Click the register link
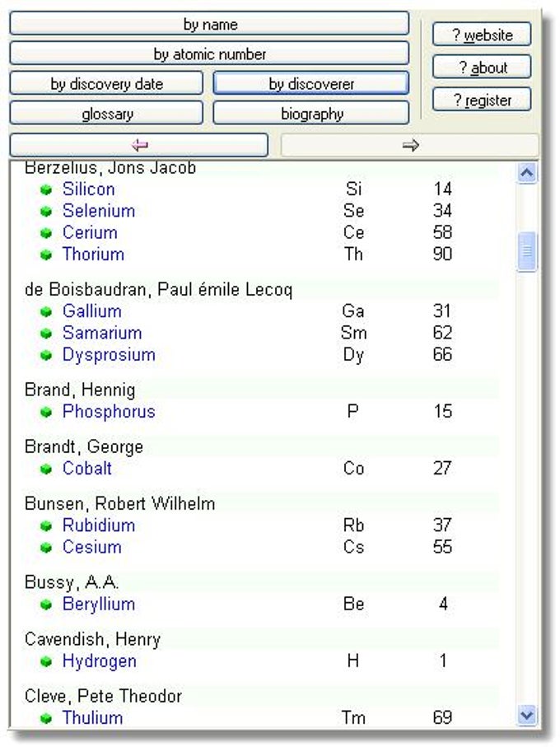560x747 pixels. pyautogui.click(x=482, y=99)
